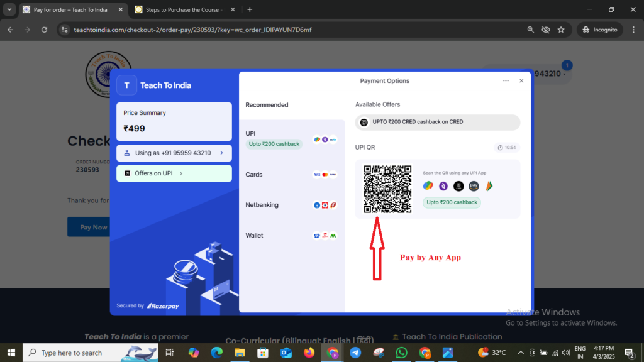
Task: Click the Google Pay icon beside the QR code
Action: coord(428,186)
